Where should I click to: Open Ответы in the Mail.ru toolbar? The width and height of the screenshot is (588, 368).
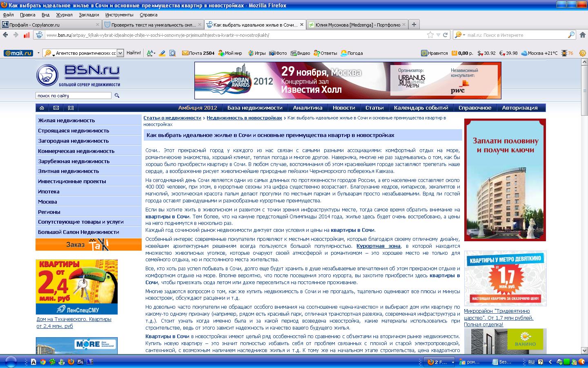[x=325, y=53]
